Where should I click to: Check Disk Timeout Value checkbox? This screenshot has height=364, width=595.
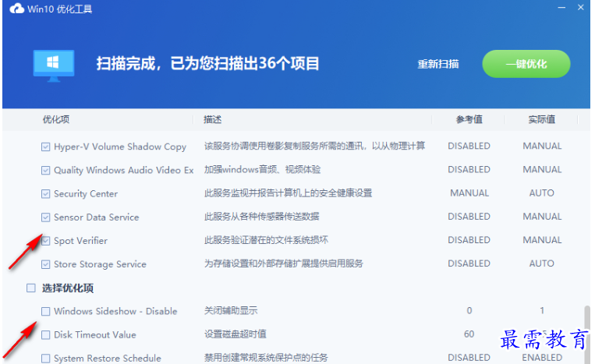tap(45, 335)
